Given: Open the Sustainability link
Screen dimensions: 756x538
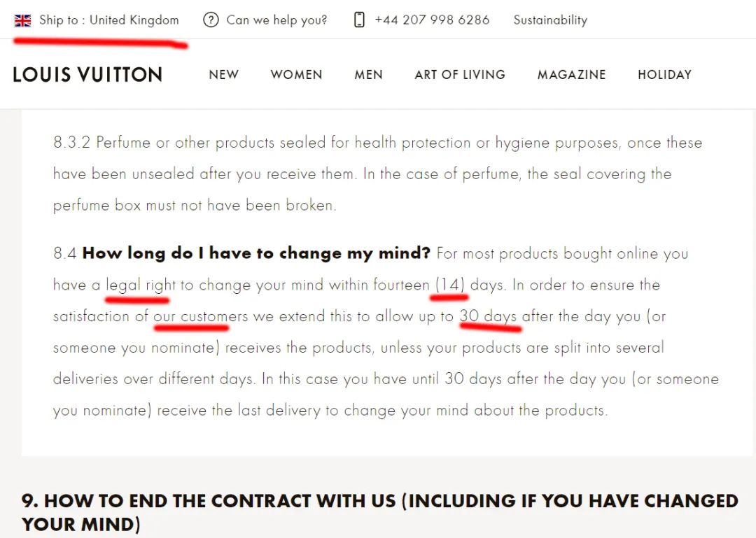Looking at the screenshot, I should (550, 20).
